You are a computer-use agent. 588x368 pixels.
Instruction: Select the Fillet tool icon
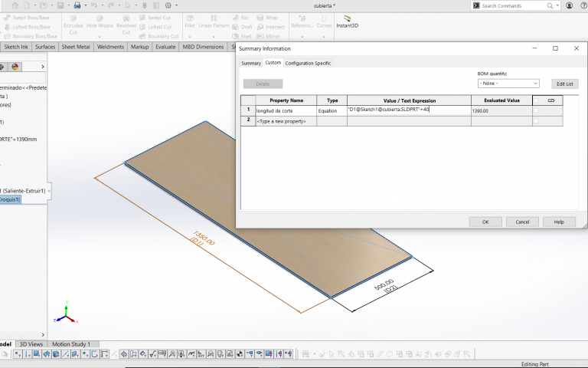pos(188,20)
